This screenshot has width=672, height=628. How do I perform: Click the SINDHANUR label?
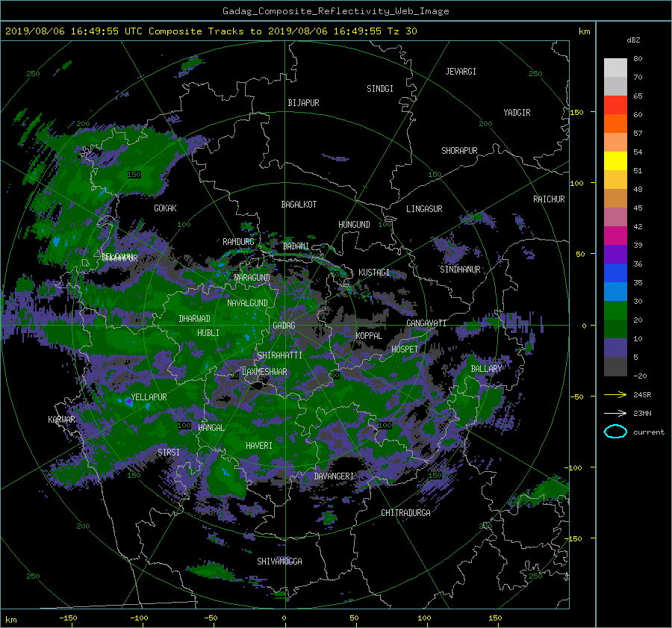click(x=460, y=270)
